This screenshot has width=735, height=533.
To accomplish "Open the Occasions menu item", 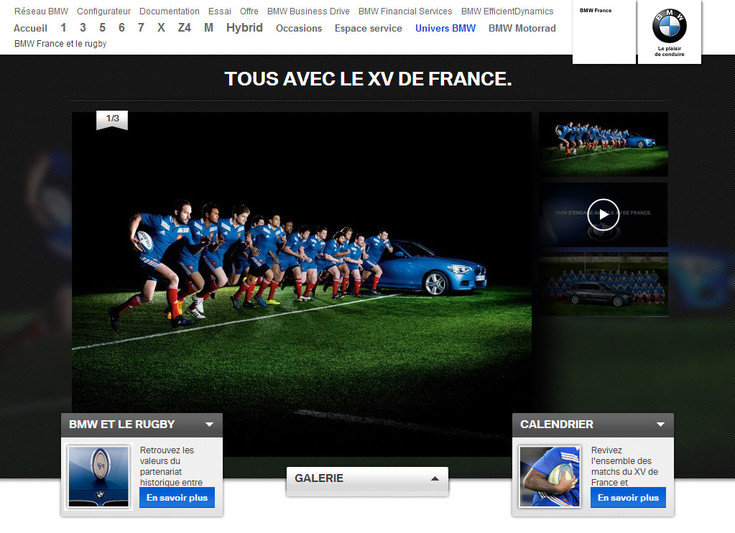I will pyautogui.click(x=299, y=28).
